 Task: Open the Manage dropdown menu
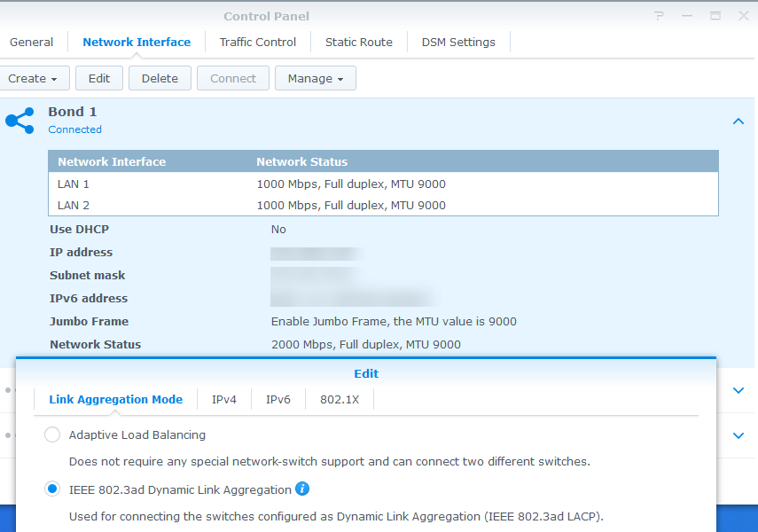click(315, 78)
